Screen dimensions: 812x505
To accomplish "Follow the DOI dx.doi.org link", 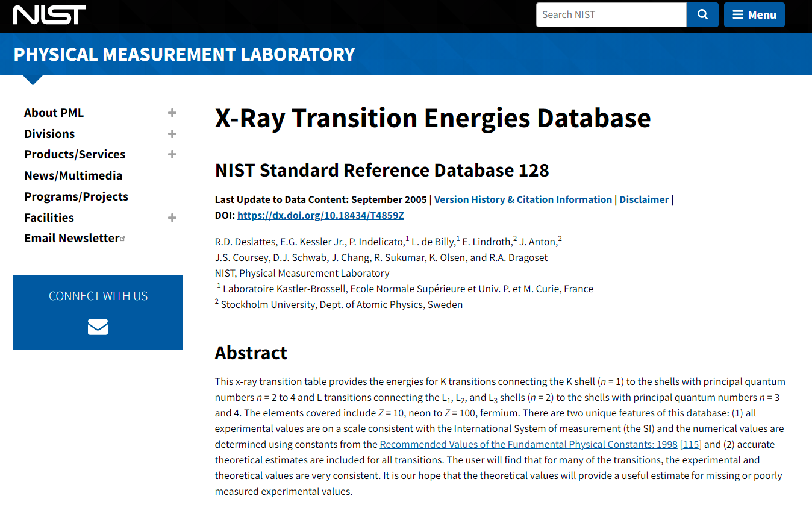I will click(x=320, y=215).
